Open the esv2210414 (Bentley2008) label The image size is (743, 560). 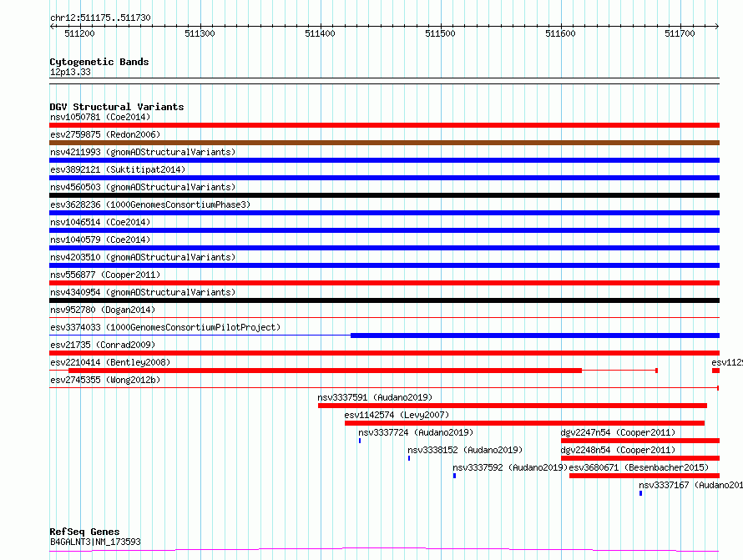110,362
